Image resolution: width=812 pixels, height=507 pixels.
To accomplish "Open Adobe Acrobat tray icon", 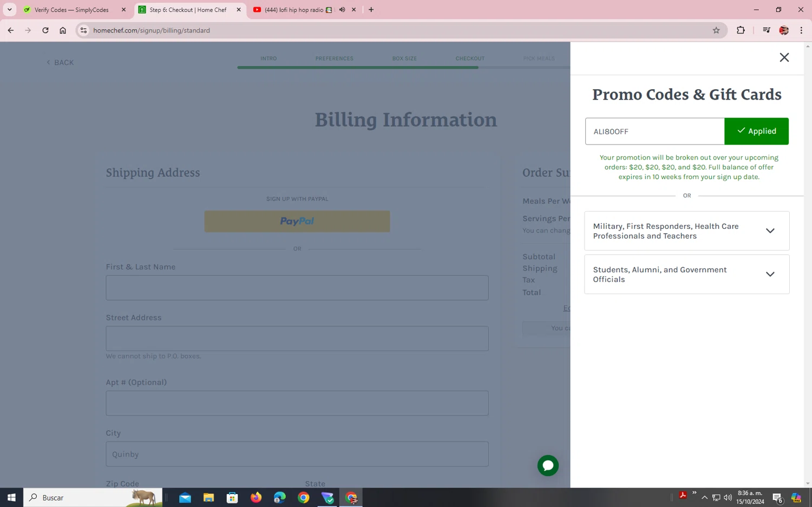I will [683, 495].
